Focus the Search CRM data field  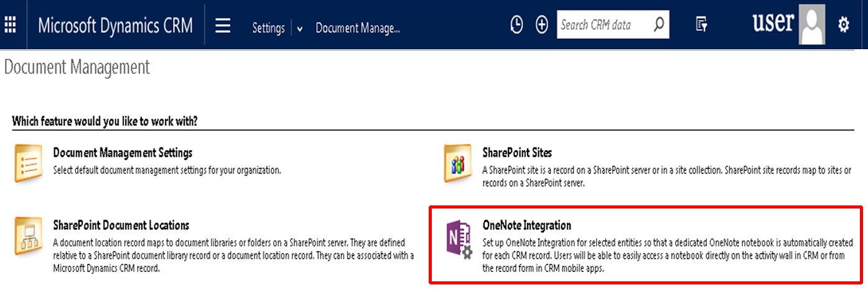point(613,25)
